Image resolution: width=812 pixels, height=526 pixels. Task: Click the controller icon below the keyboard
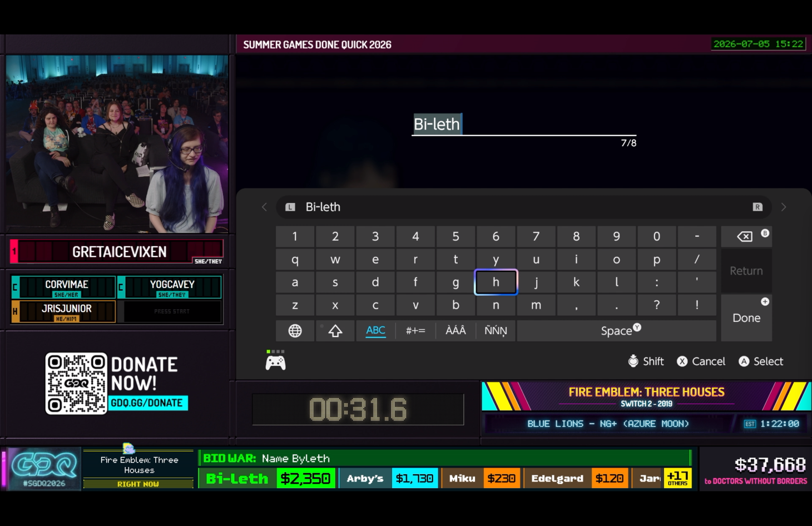(x=275, y=363)
